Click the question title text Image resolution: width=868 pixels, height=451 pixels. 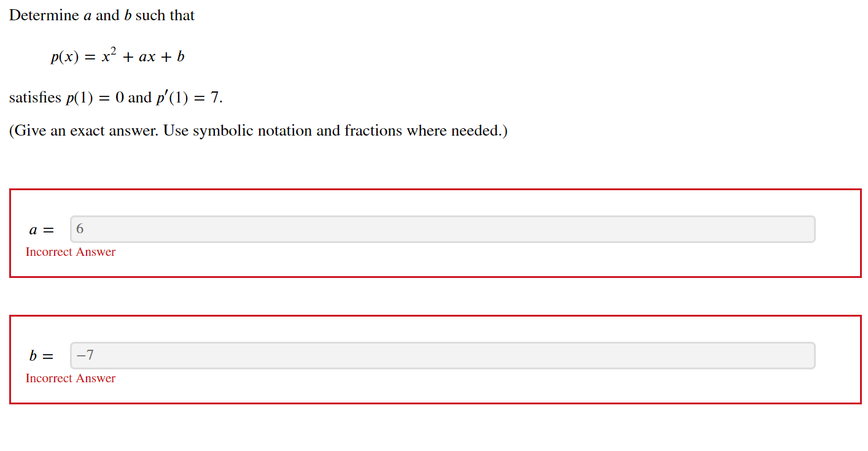click(102, 15)
